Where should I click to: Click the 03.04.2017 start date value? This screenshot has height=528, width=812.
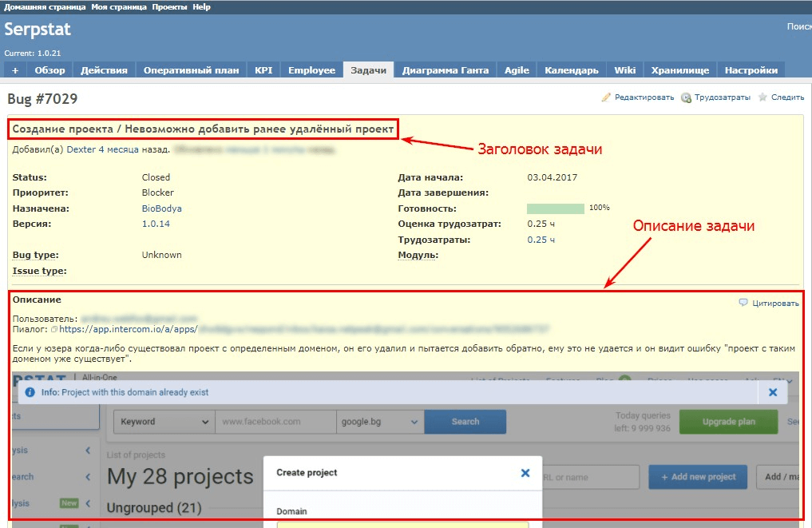552,177
